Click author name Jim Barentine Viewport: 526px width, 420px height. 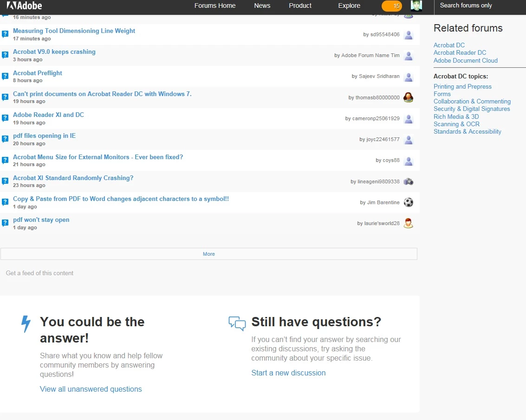383,203
